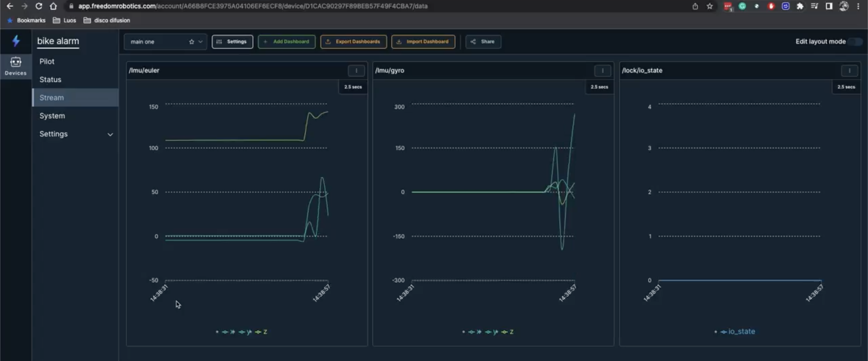Viewport: 868px width, 361px height.
Task: Change the 2.5 secs interval on /imu/euler
Action: (x=353, y=87)
